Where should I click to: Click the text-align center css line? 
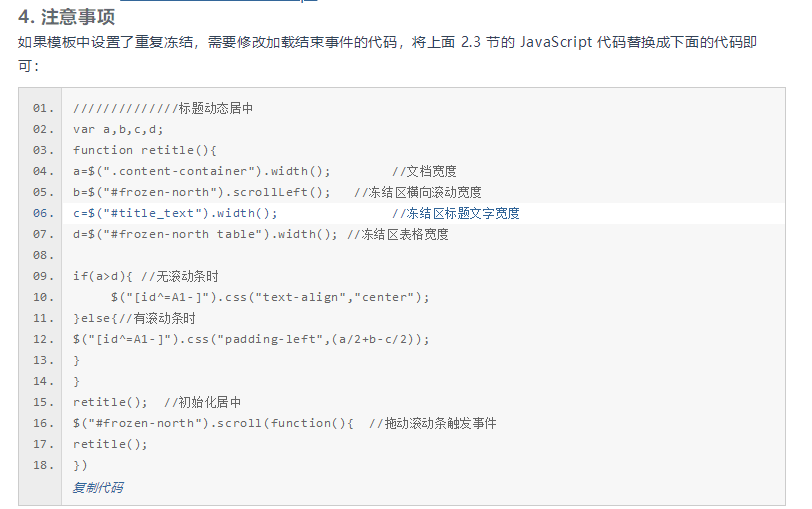click(270, 297)
